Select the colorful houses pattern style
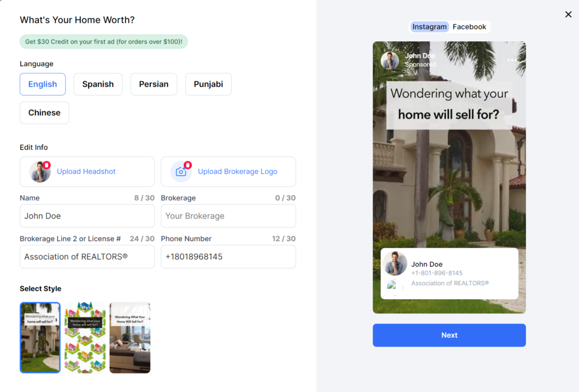This screenshot has width=579, height=392. coord(85,338)
